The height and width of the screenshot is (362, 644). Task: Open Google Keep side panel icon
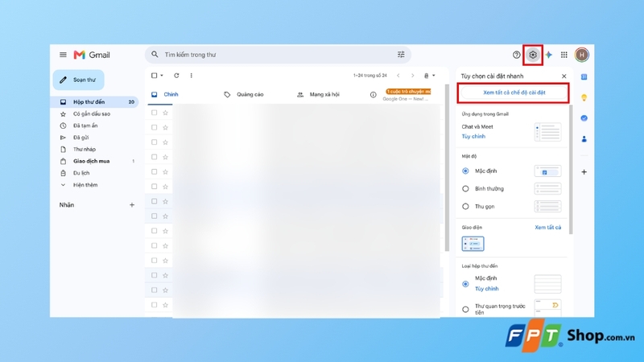point(584,97)
